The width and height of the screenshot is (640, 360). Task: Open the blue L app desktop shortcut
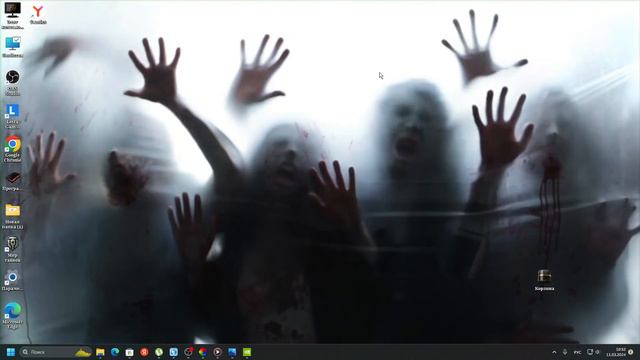12,116
